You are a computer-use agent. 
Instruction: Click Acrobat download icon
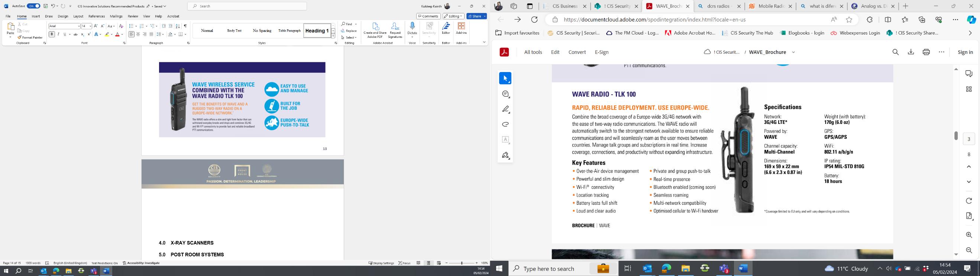[911, 52]
